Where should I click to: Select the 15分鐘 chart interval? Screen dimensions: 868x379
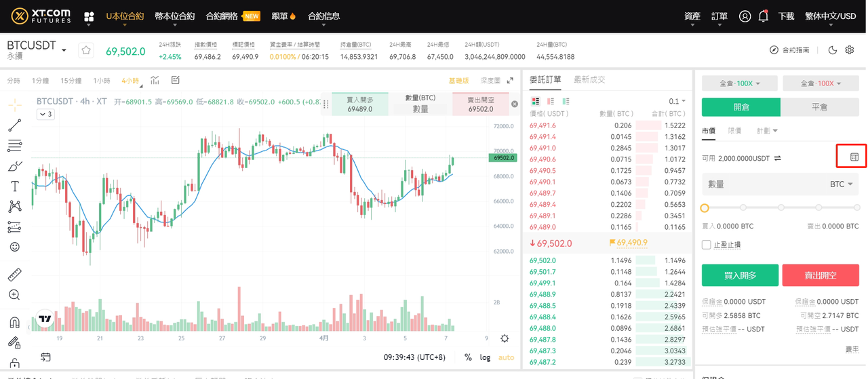(71, 81)
